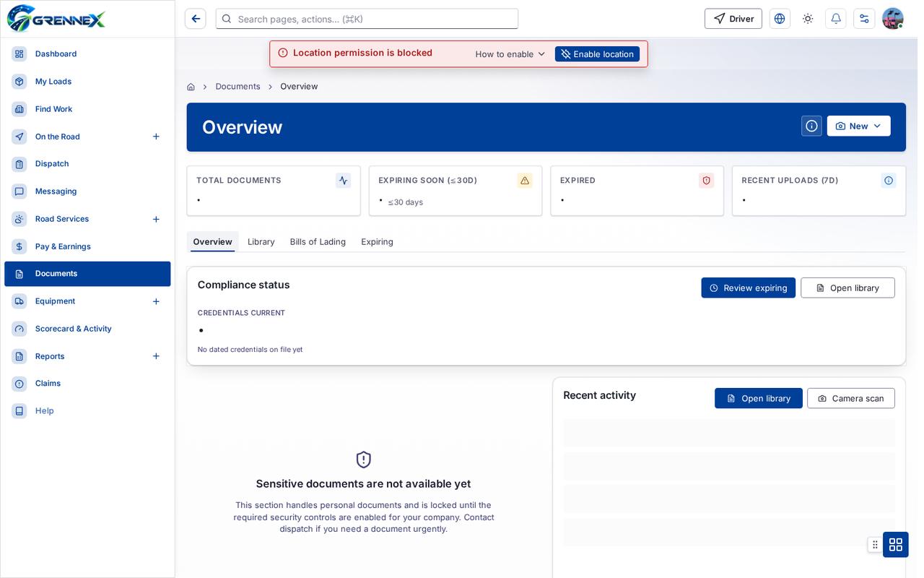Screen dimensions: 924x578
Task: Open Messaging in the sidebar
Action: coord(87,191)
